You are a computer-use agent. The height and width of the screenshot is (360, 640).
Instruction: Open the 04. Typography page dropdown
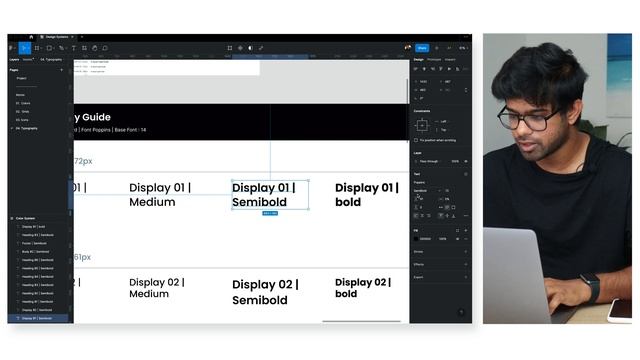pos(51,60)
